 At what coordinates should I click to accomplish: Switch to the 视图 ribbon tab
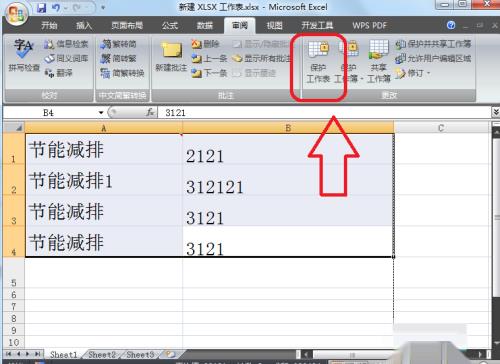click(274, 25)
